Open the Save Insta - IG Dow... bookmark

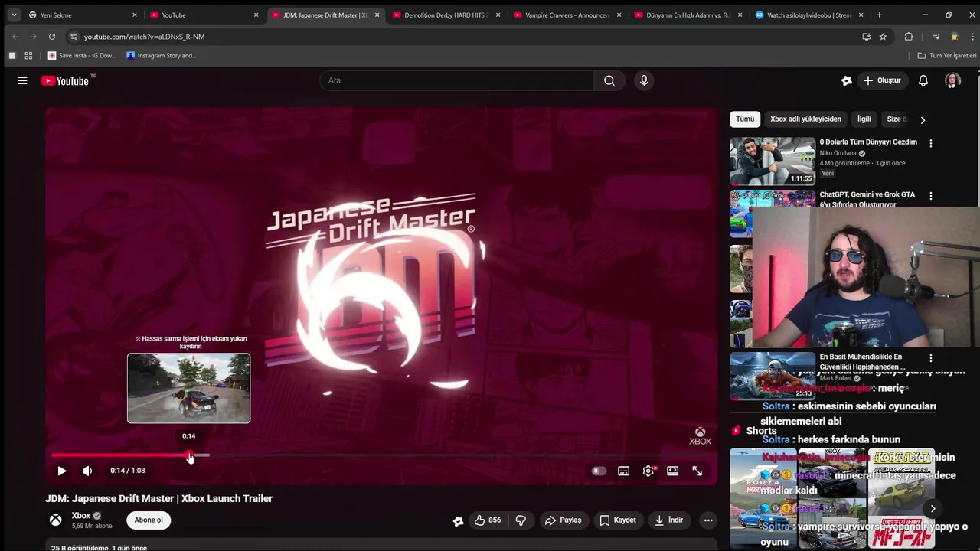[x=83, y=55]
